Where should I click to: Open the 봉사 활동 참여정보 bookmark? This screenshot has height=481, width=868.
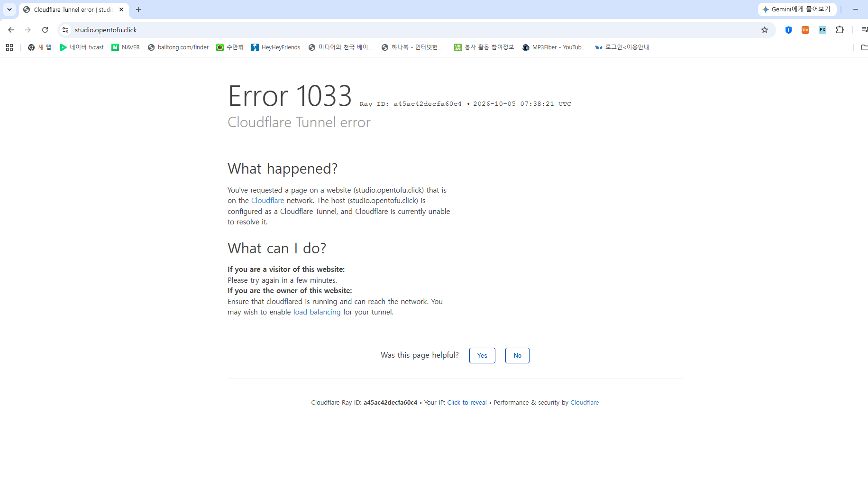coord(484,47)
